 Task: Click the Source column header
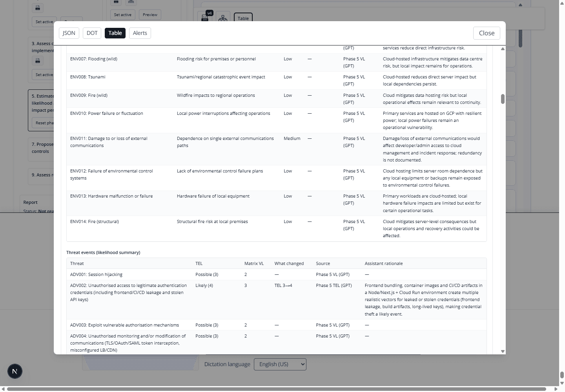(x=323, y=263)
